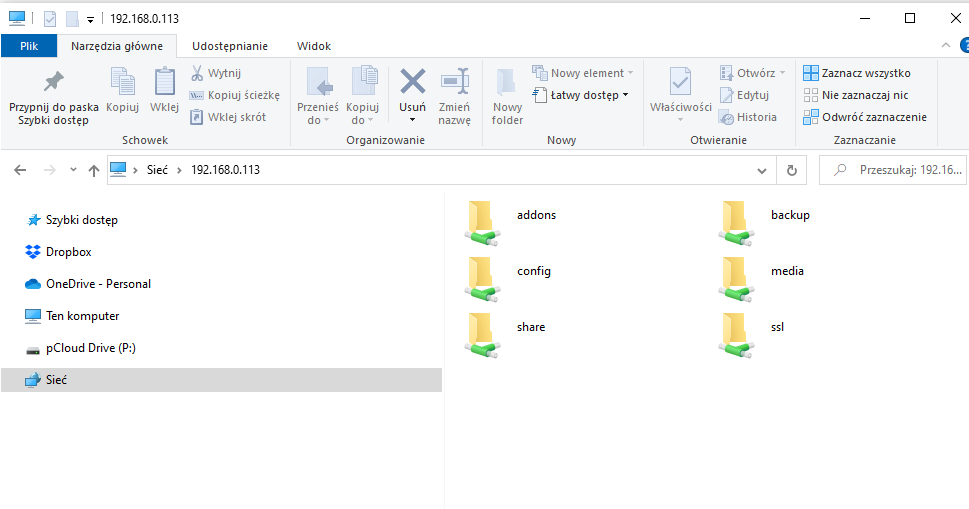Open the Otwórz dropdown

click(x=752, y=73)
